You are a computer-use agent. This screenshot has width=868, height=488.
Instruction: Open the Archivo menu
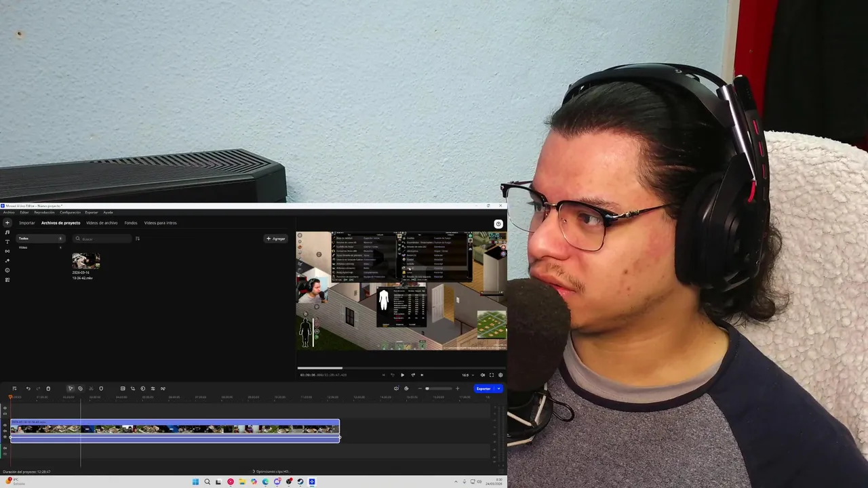pos(9,212)
